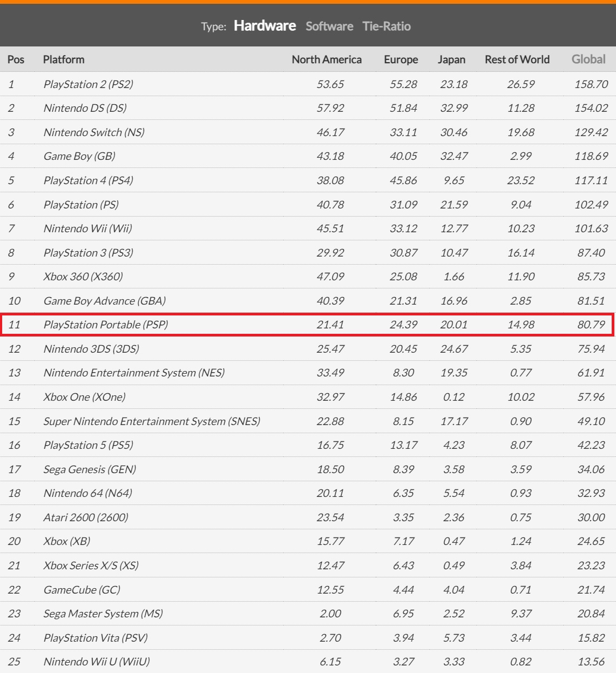
Task: Switch to the Software type tab
Action: pyautogui.click(x=329, y=26)
